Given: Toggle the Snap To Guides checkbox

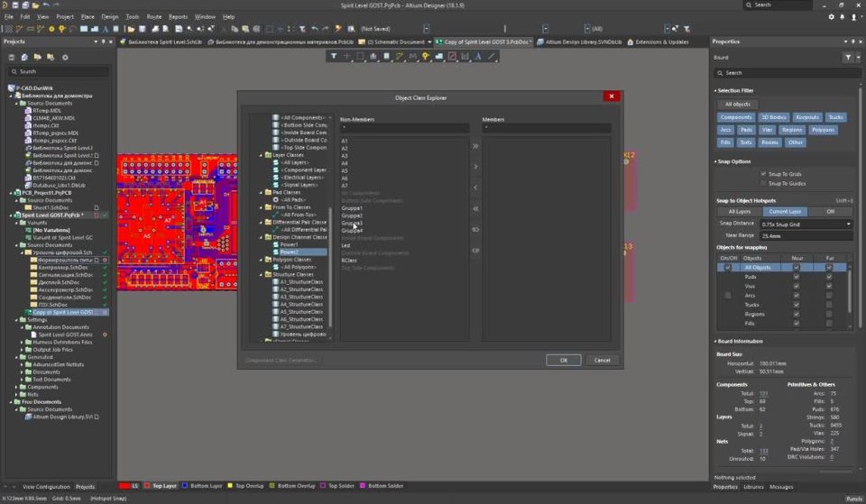Looking at the screenshot, I should point(764,183).
